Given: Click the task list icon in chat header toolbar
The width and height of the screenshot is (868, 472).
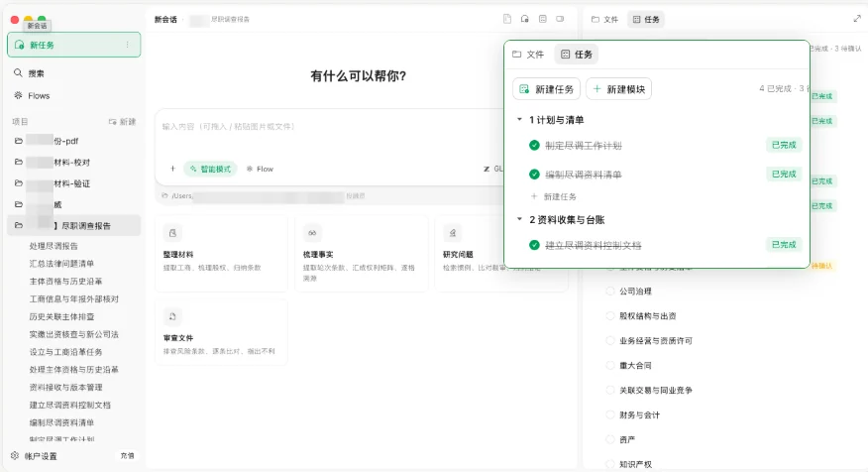Looking at the screenshot, I should pos(543,19).
